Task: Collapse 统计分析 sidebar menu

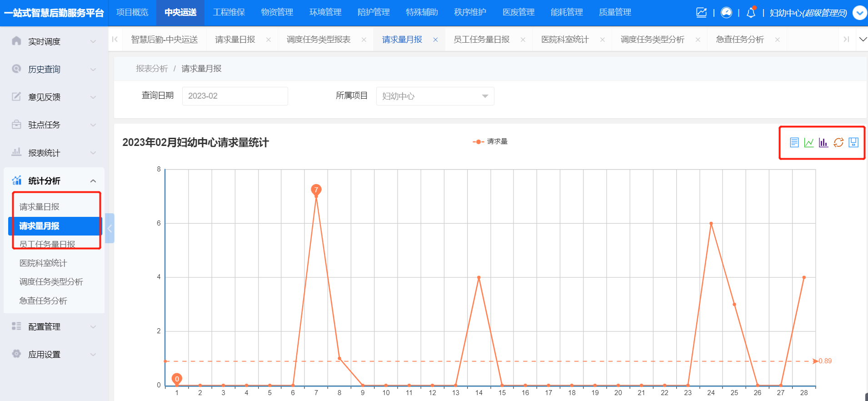Action: click(x=93, y=181)
